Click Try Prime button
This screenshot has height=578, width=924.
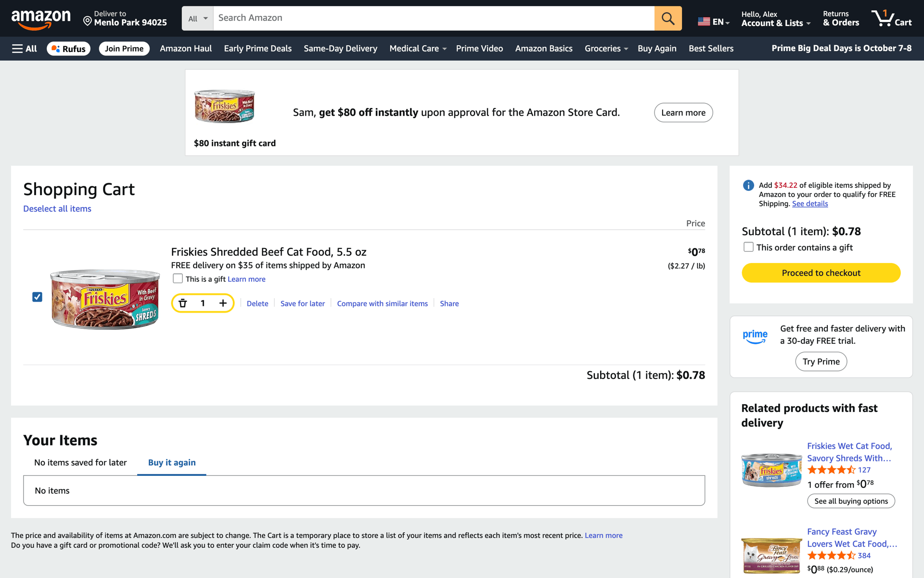pyautogui.click(x=821, y=362)
